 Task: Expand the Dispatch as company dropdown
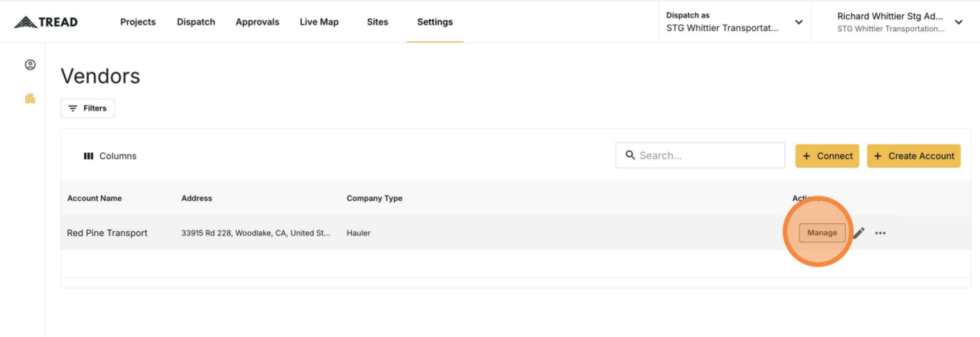(735, 22)
